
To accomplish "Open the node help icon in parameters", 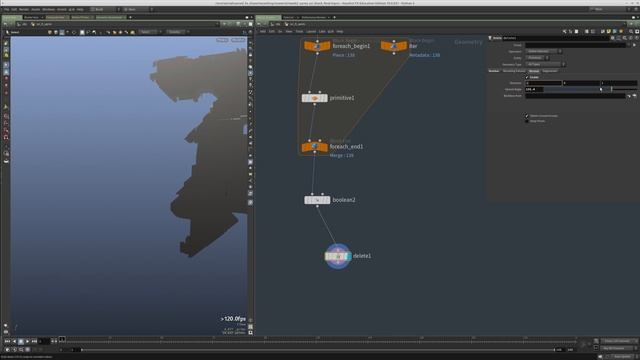I will coord(636,38).
